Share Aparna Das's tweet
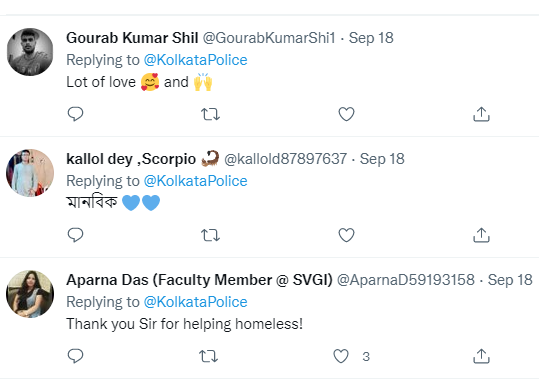The height and width of the screenshot is (391, 539). tap(481, 356)
